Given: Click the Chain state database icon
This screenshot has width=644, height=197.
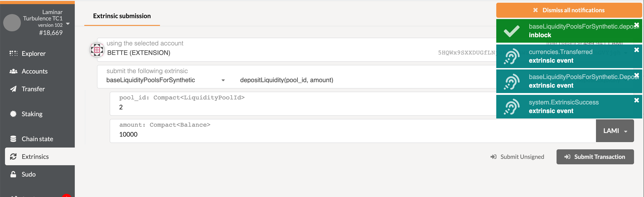Looking at the screenshot, I should tap(13, 139).
